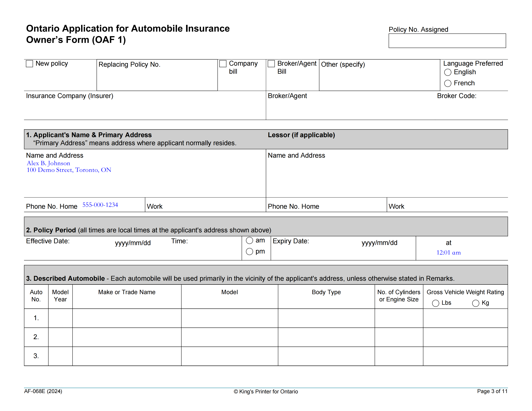532x411 pixels.
Task: Click the applicant name Alex B. Johnson
Action: tap(49, 163)
